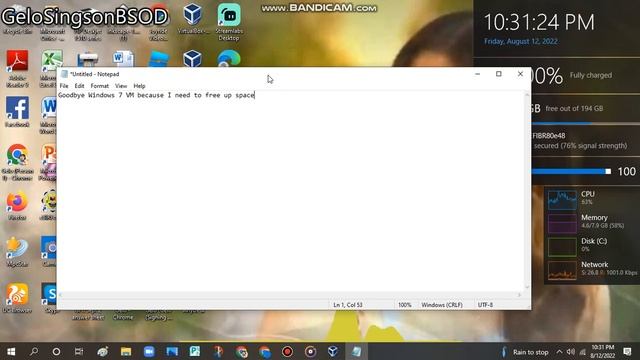640x360 pixels.
Task: Click the CPU usage graph in the widget
Action: point(562,200)
